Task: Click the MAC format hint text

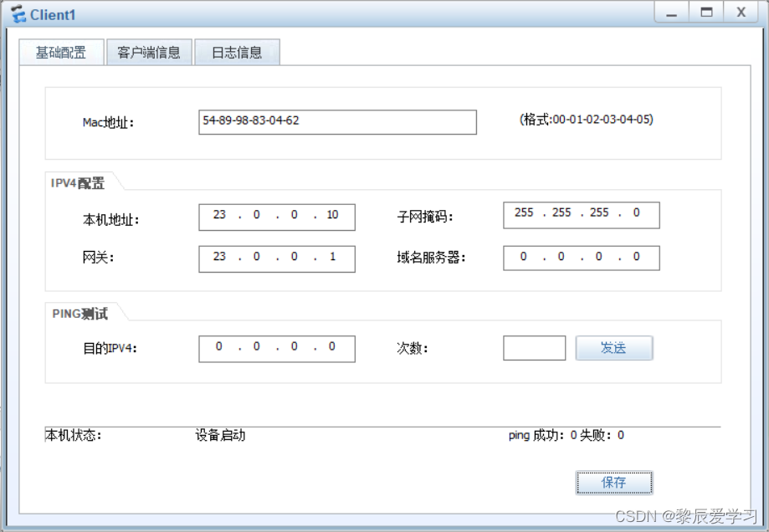Action: click(x=586, y=119)
